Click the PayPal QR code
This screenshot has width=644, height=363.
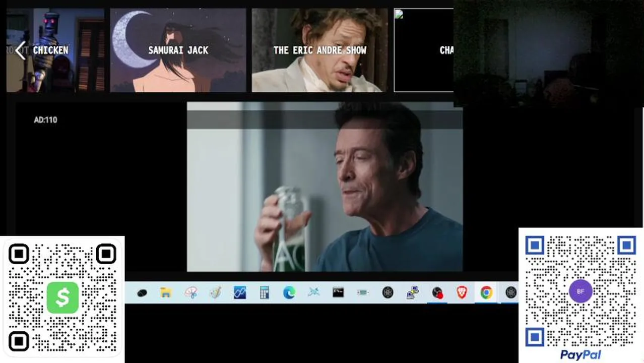pos(581,291)
